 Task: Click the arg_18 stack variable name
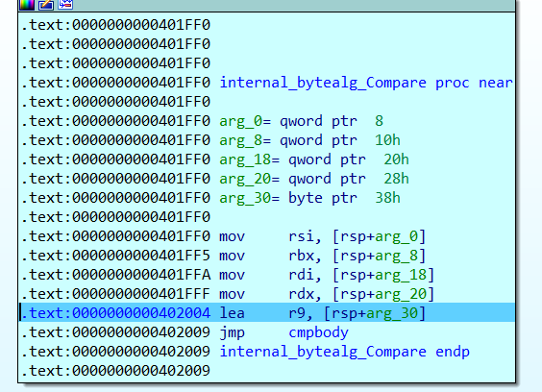(245, 159)
